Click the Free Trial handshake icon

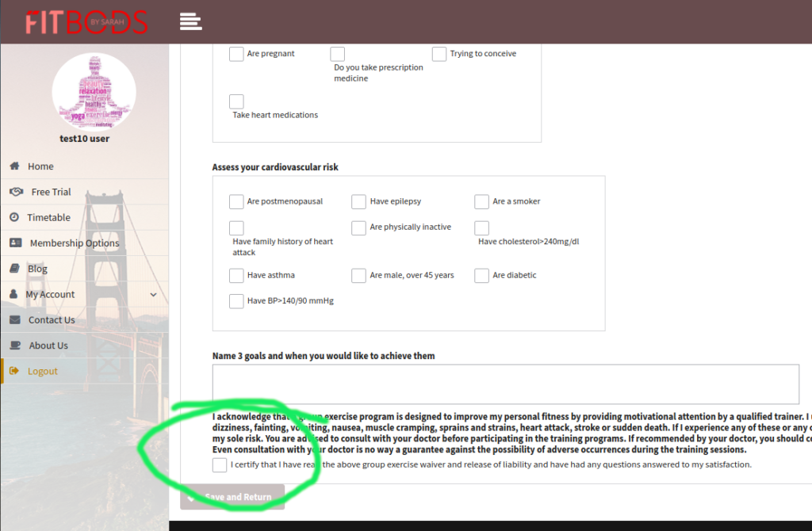16,192
